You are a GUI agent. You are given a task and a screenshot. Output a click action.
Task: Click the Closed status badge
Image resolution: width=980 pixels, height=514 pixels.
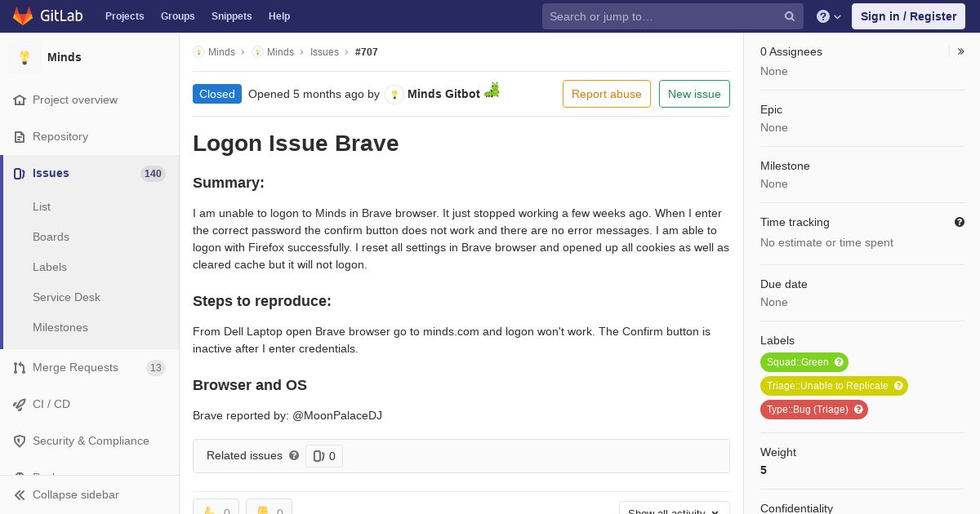pyautogui.click(x=217, y=94)
